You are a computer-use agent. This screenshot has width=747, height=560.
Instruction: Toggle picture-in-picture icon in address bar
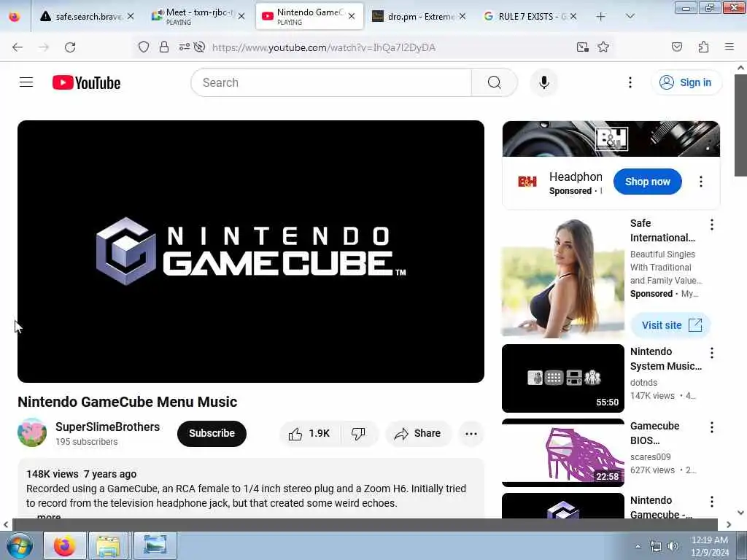pyautogui.click(x=582, y=47)
